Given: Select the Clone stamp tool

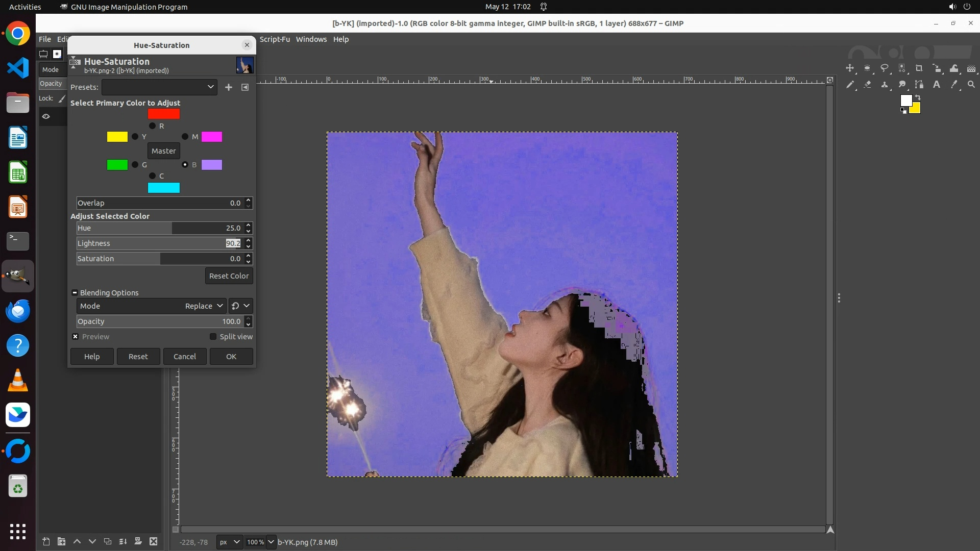Looking at the screenshot, I should point(885,85).
